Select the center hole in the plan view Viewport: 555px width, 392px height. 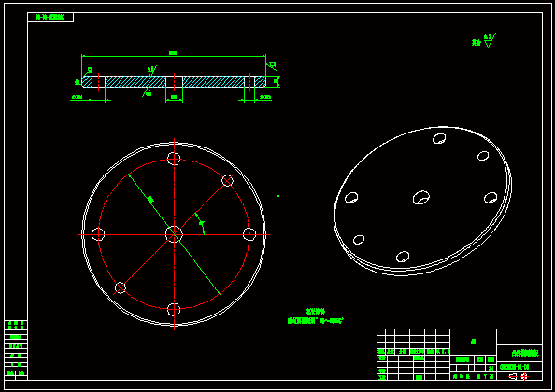pyautogui.click(x=174, y=234)
